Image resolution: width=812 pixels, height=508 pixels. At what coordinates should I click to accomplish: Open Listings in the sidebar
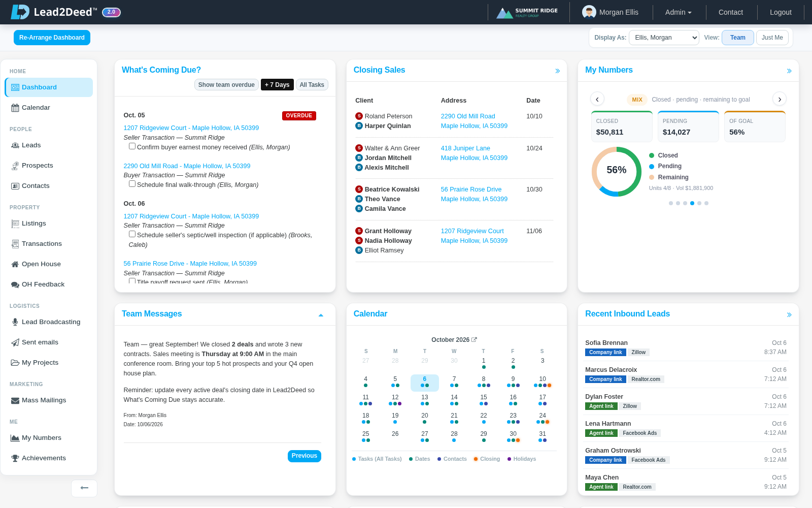[x=49, y=224]
